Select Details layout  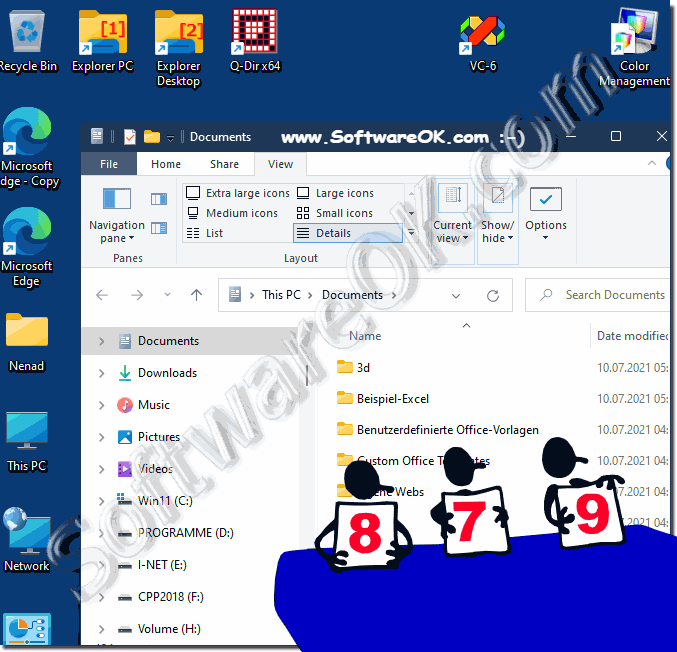[x=348, y=233]
